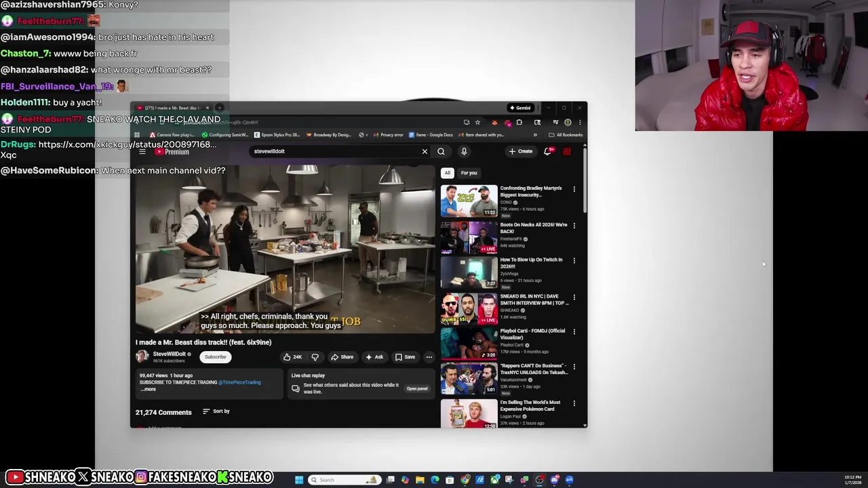This screenshot has height=488, width=868.
Task: Open File Explorer from the taskbar
Action: [420, 480]
